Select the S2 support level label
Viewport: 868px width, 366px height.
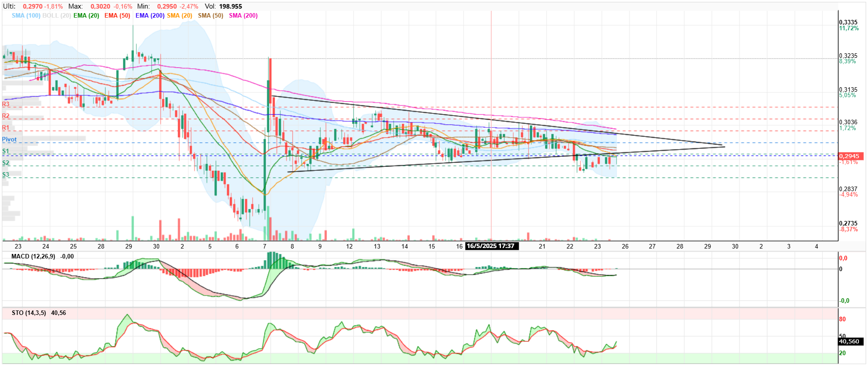point(6,163)
